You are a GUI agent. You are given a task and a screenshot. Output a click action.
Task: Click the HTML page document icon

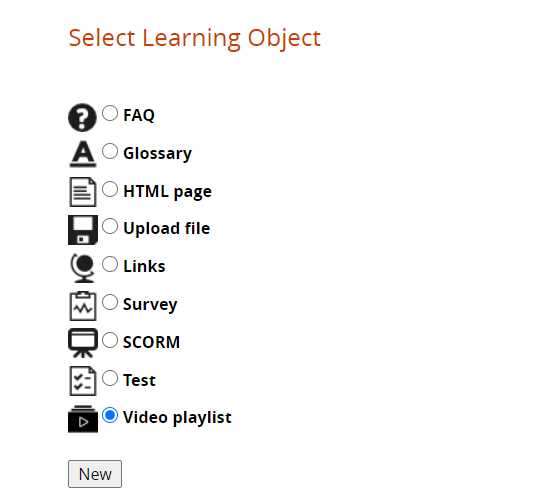[x=83, y=192]
